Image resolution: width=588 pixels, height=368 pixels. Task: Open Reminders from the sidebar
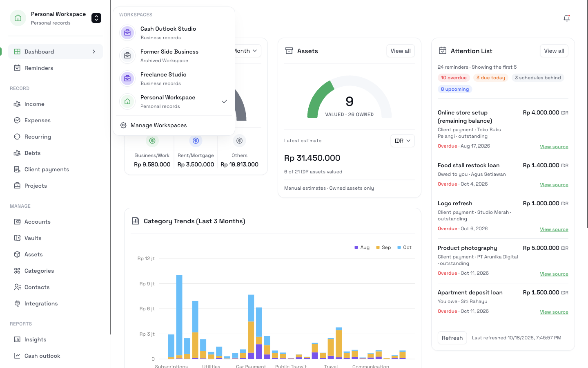[x=56, y=68]
